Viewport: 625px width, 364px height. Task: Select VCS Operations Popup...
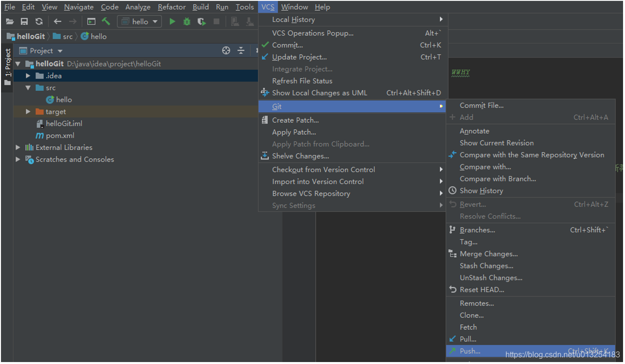coord(352,33)
